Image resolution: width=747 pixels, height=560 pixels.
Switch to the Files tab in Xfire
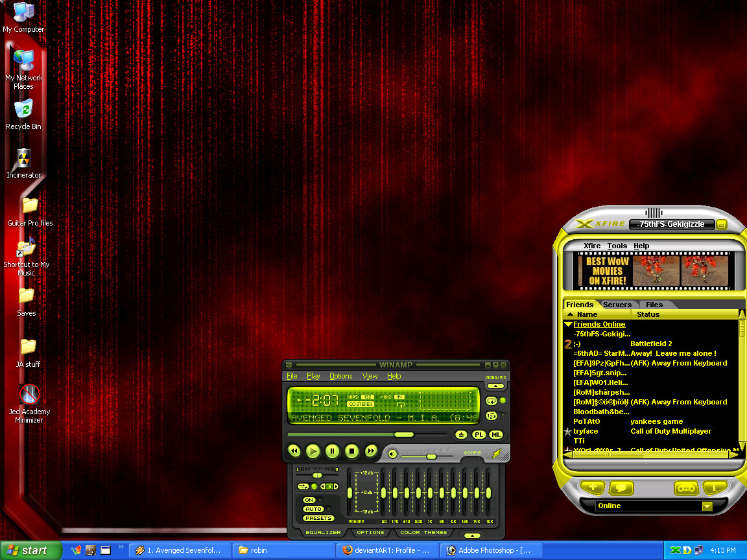point(654,305)
